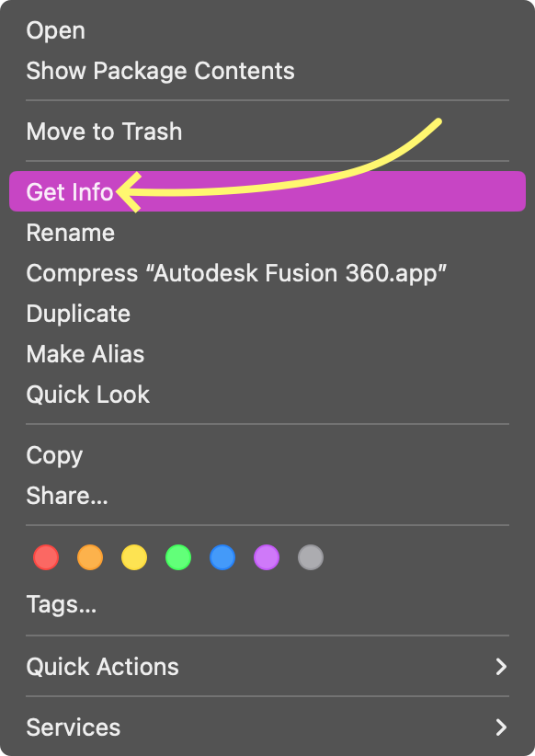Open the Share options
The image size is (535, 756).
coord(67,496)
